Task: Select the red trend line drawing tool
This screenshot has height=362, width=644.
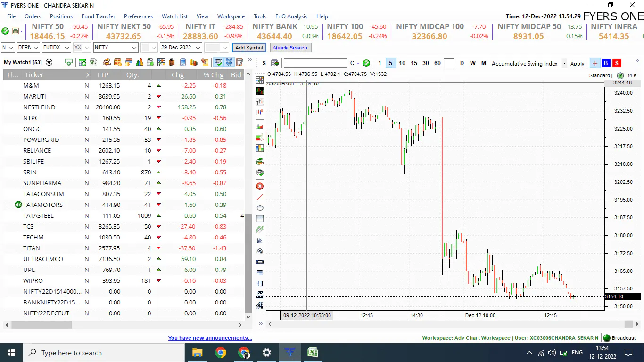Action: point(260,197)
